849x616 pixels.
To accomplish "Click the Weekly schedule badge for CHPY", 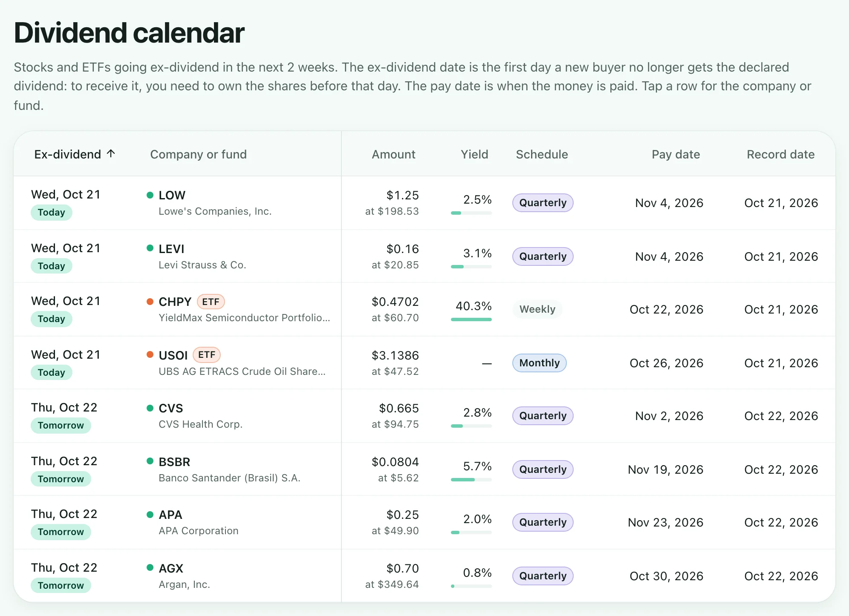I will pos(537,309).
